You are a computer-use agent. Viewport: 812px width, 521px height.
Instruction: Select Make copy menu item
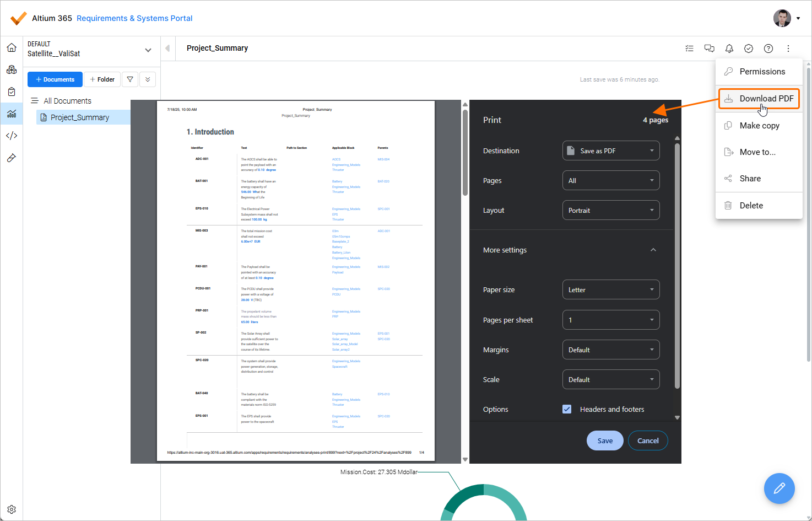click(x=759, y=126)
